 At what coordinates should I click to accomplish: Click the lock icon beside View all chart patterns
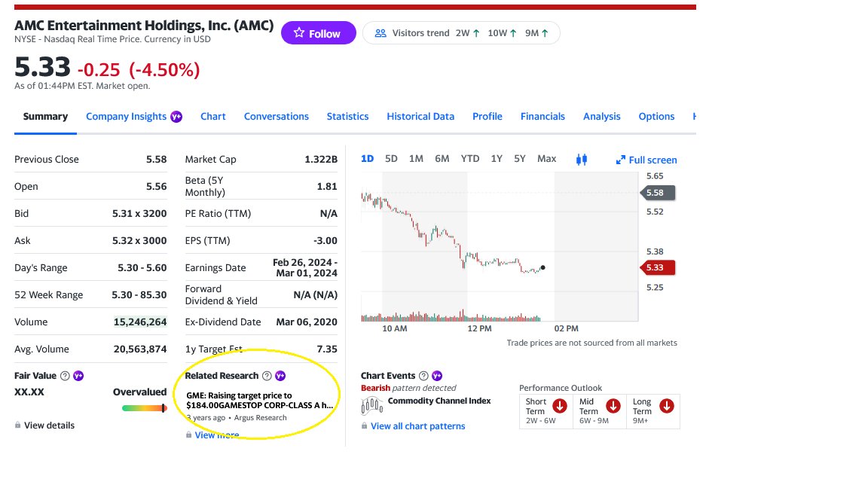point(364,425)
